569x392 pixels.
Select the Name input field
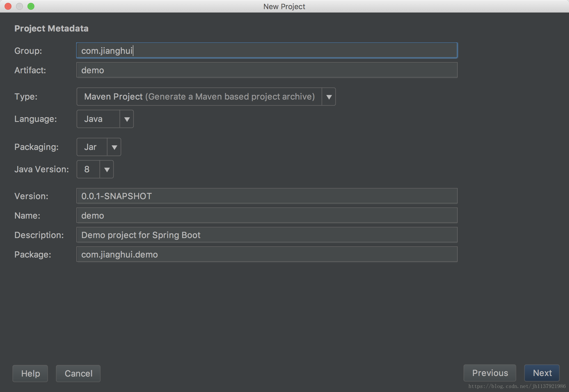pos(267,215)
